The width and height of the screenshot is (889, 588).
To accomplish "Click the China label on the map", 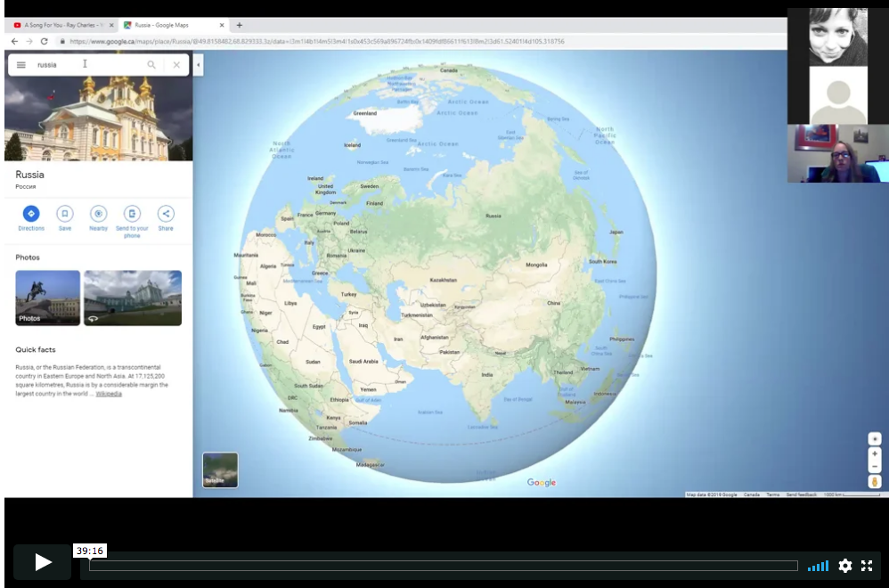I will tap(553, 304).
